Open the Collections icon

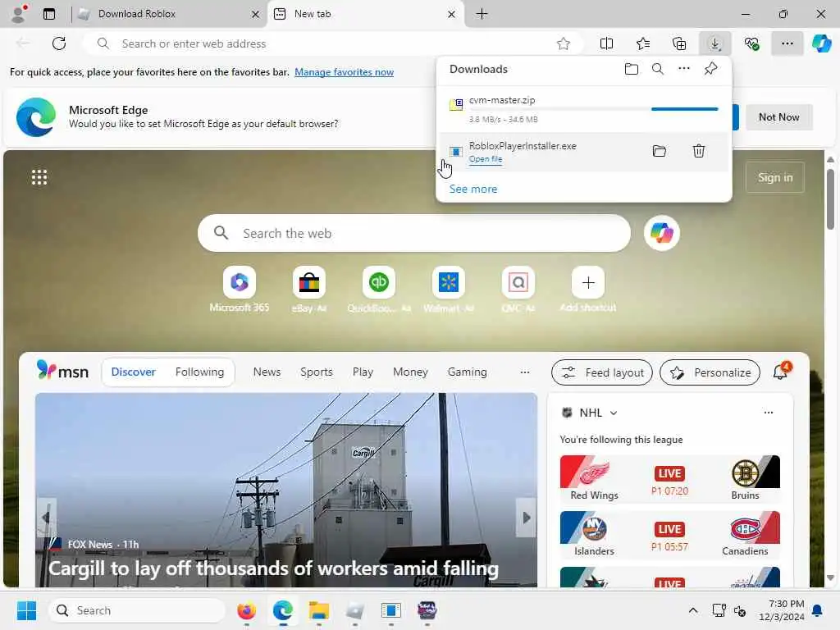[678, 43]
